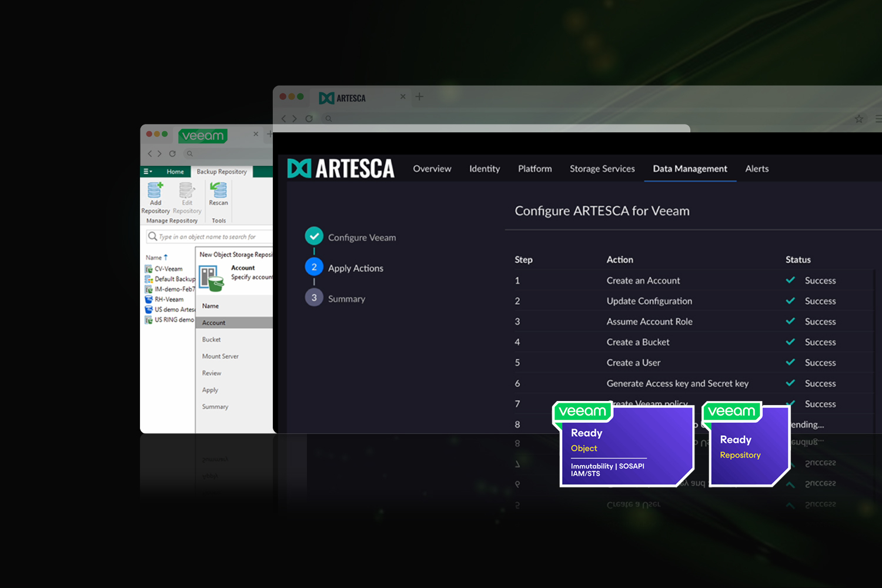The height and width of the screenshot is (588, 882).
Task: Click ARTESCA browser address bar
Action: [585, 119]
